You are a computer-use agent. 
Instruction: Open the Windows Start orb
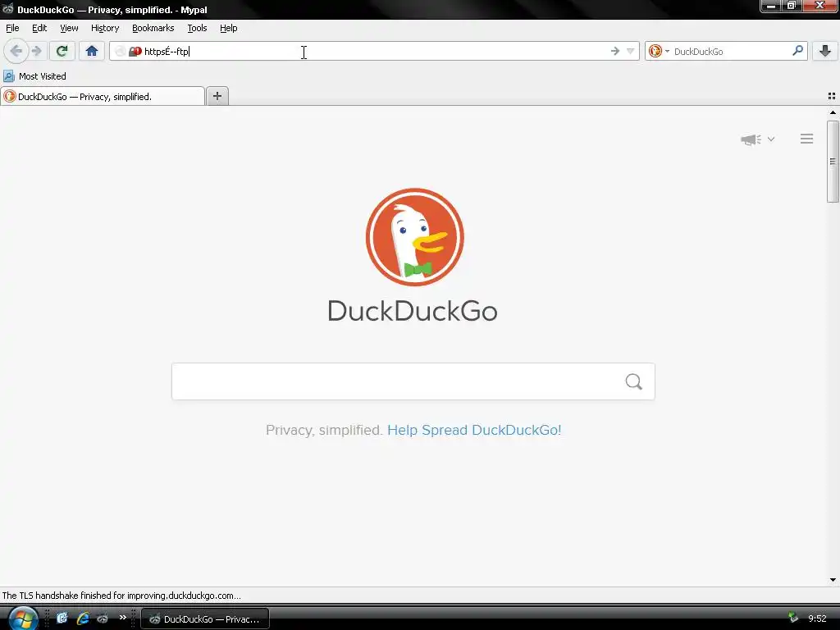coord(22,619)
